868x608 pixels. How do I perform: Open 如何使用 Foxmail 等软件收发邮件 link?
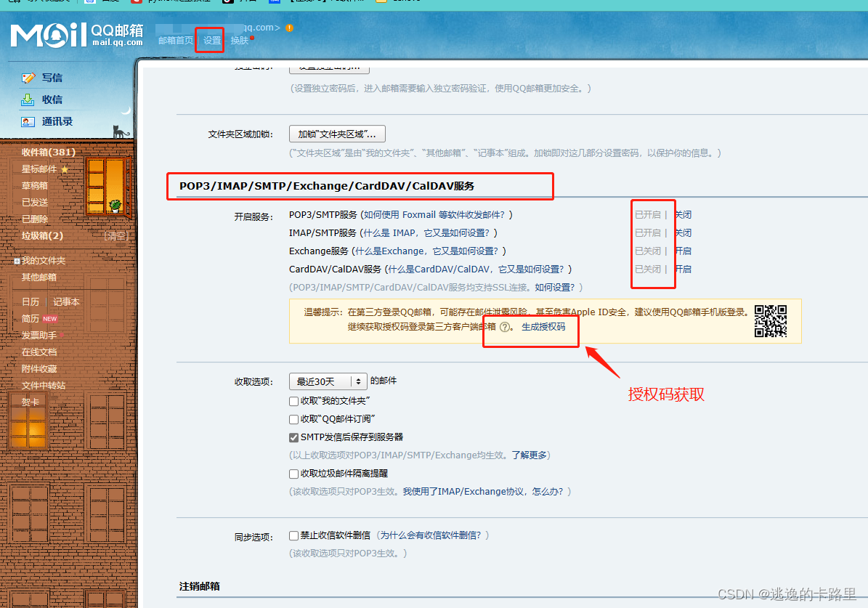pyautogui.click(x=434, y=215)
